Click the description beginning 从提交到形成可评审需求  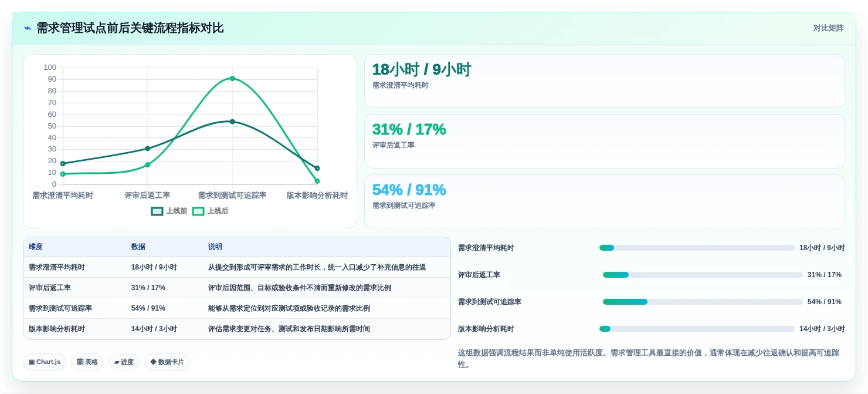pos(317,267)
